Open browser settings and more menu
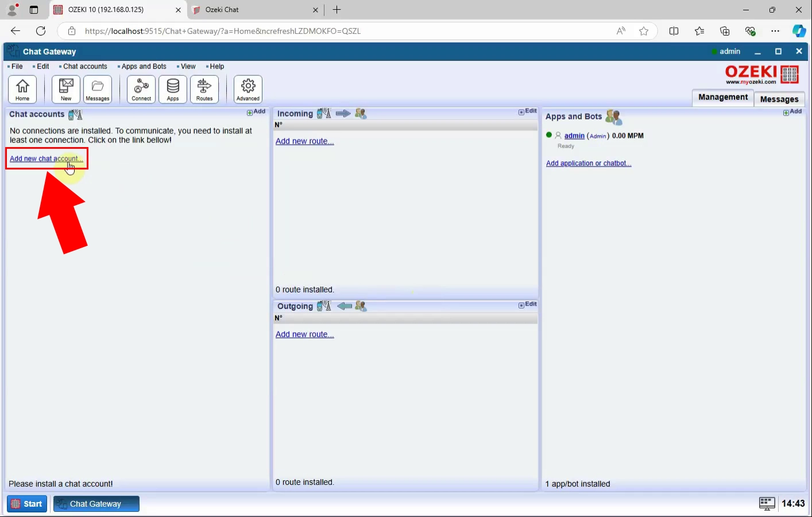 (775, 31)
